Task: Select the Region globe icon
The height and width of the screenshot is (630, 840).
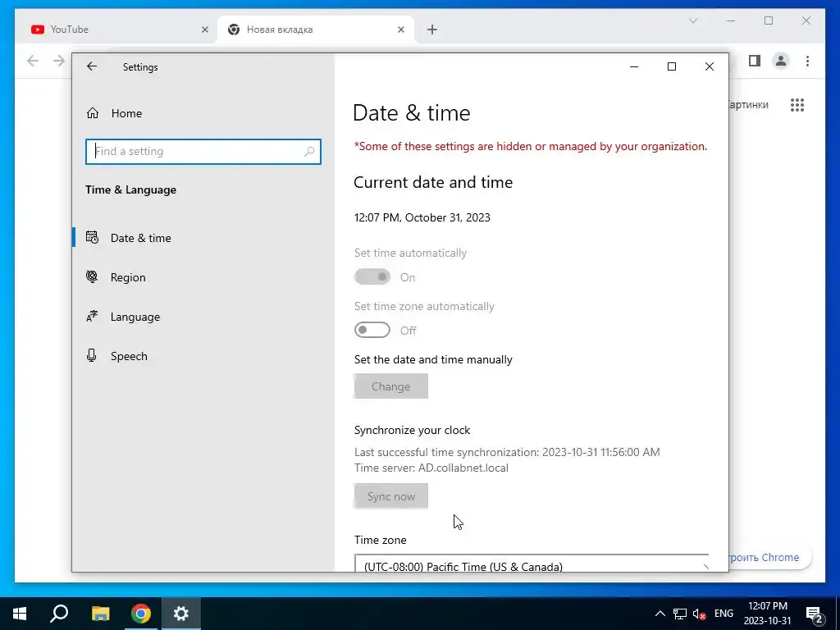Action: click(92, 276)
